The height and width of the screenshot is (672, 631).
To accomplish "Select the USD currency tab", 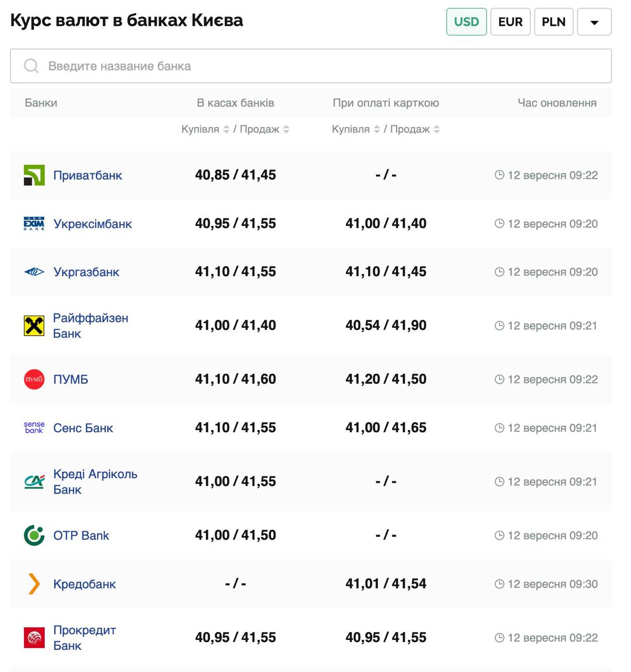I will (x=466, y=22).
